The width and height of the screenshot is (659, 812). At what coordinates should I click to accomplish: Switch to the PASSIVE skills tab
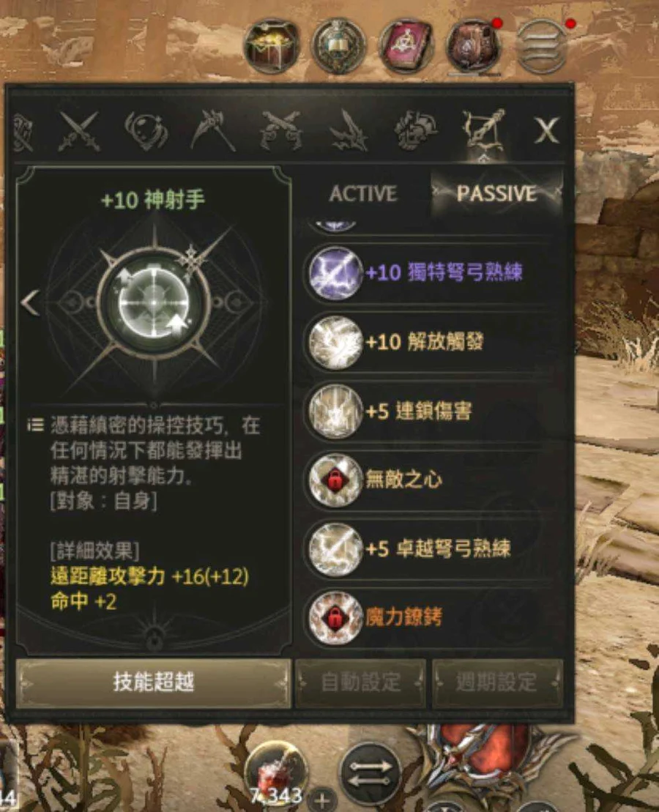[496, 194]
